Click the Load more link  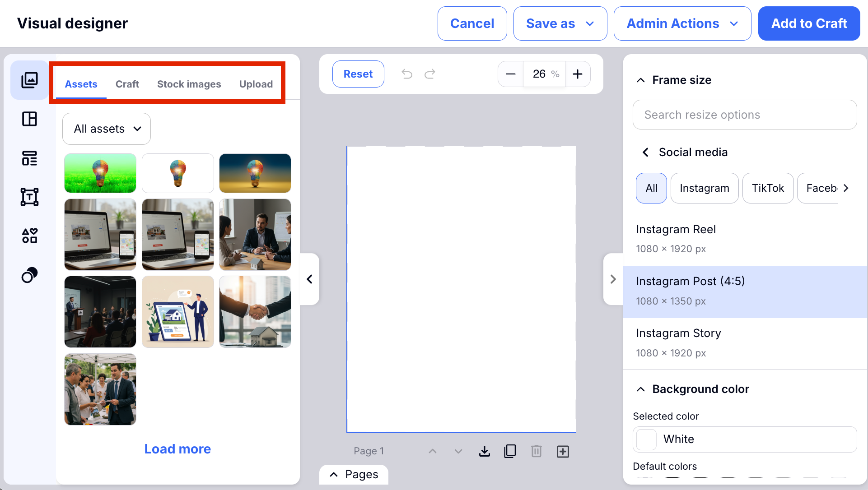tap(177, 449)
